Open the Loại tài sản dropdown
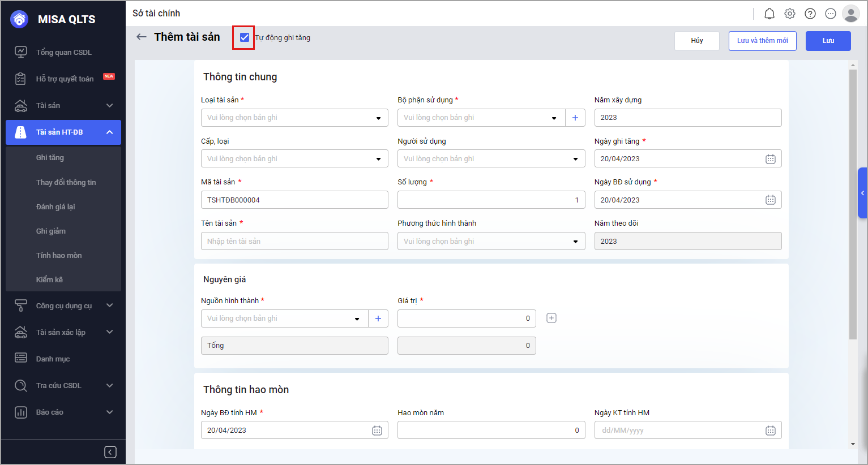 pos(294,118)
